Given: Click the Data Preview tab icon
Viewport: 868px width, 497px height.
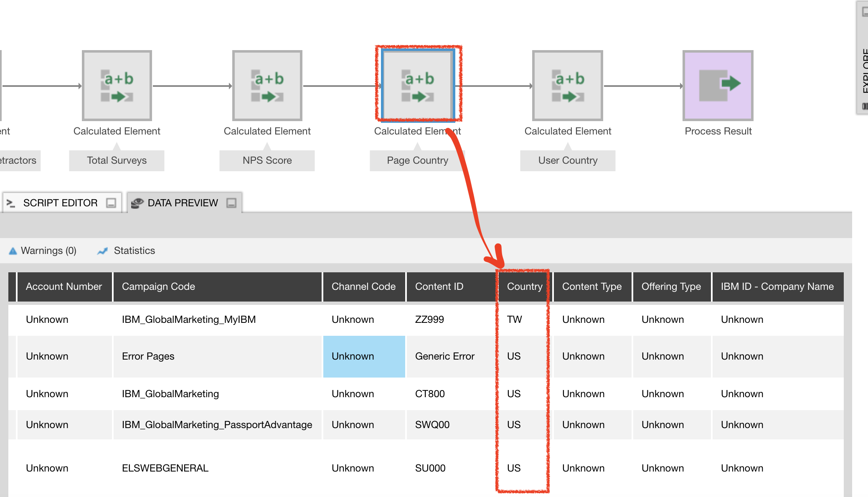Looking at the screenshot, I should (137, 203).
